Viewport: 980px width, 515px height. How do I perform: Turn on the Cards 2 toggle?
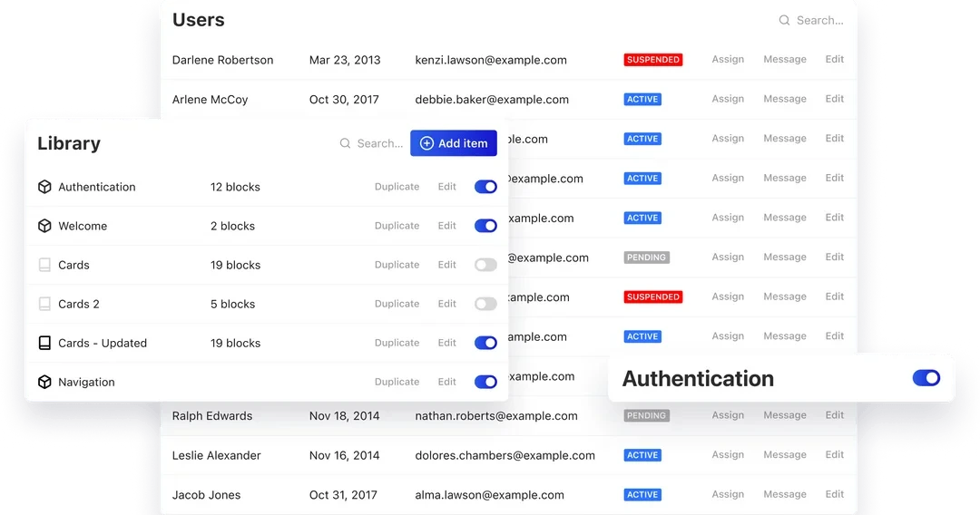tap(485, 304)
